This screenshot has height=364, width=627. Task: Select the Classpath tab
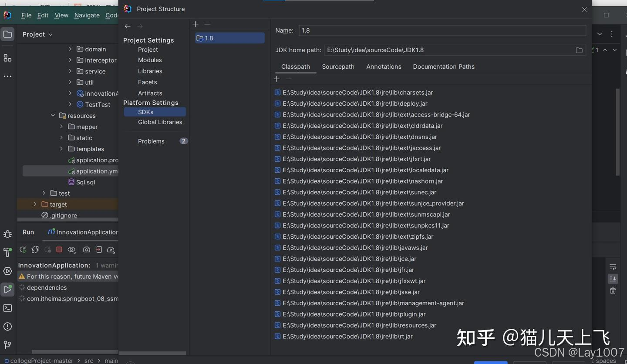[296, 67]
